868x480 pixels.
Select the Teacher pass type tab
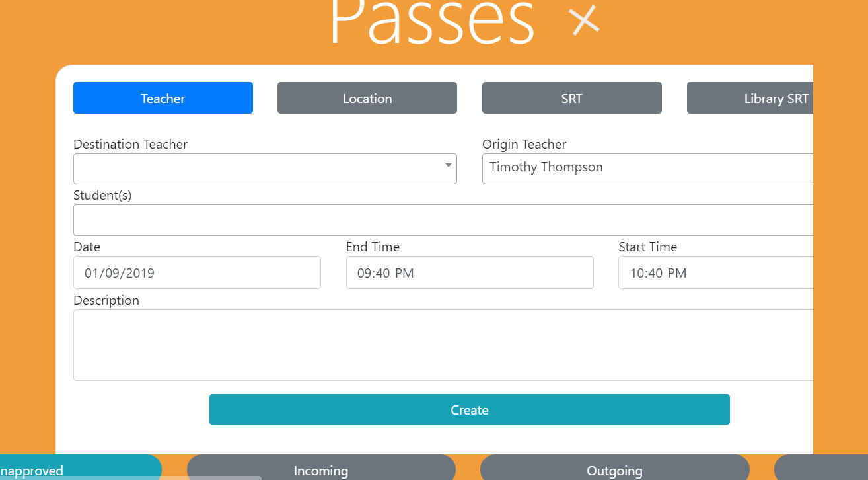coord(163,98)
